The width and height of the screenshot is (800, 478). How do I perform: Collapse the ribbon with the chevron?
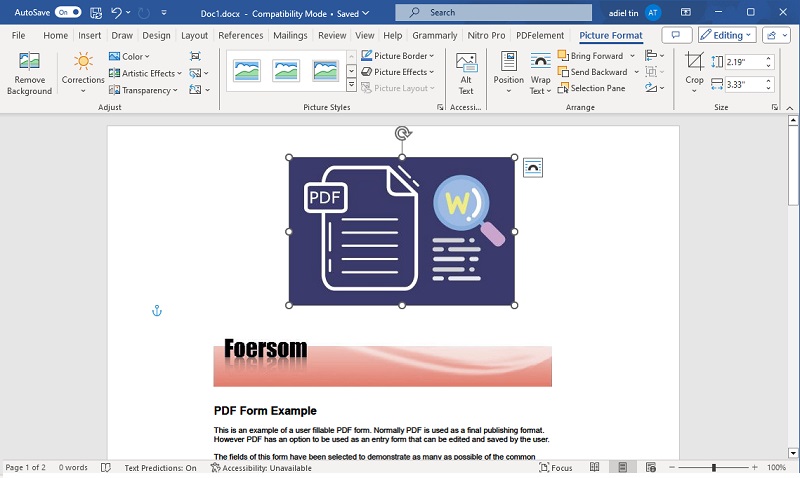(x=790, y=108)
